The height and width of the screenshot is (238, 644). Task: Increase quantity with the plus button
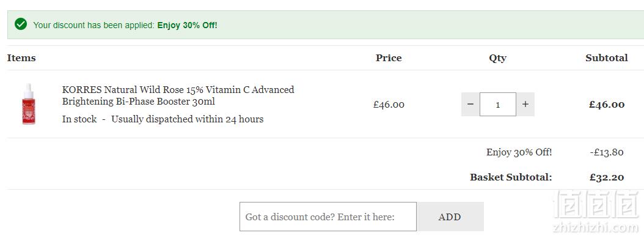pyautogui.click(x=525, y=105)
